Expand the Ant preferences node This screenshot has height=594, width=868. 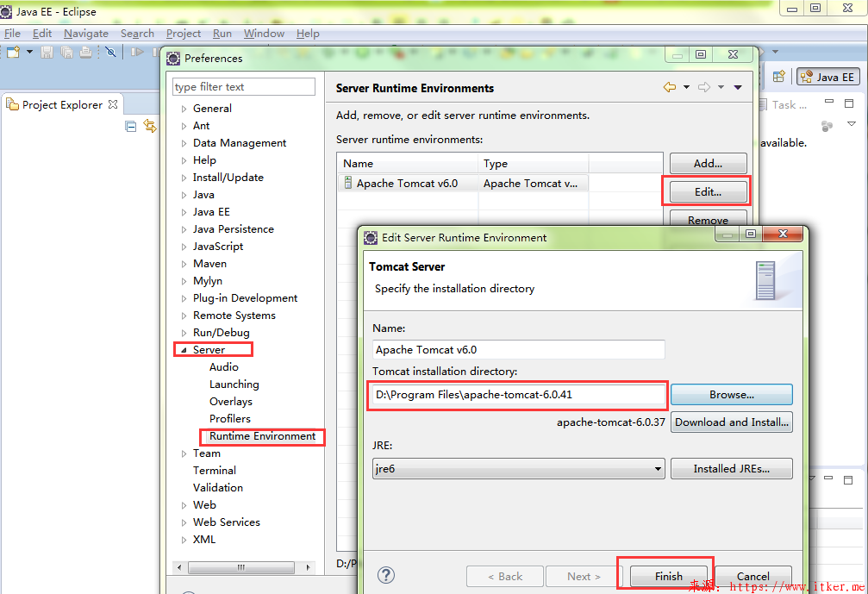pos(184,126)
